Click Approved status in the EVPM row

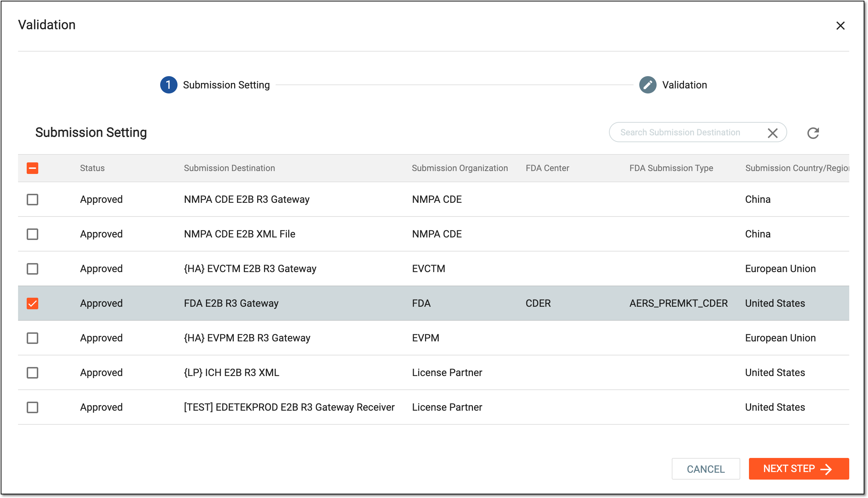coord(101,338)
